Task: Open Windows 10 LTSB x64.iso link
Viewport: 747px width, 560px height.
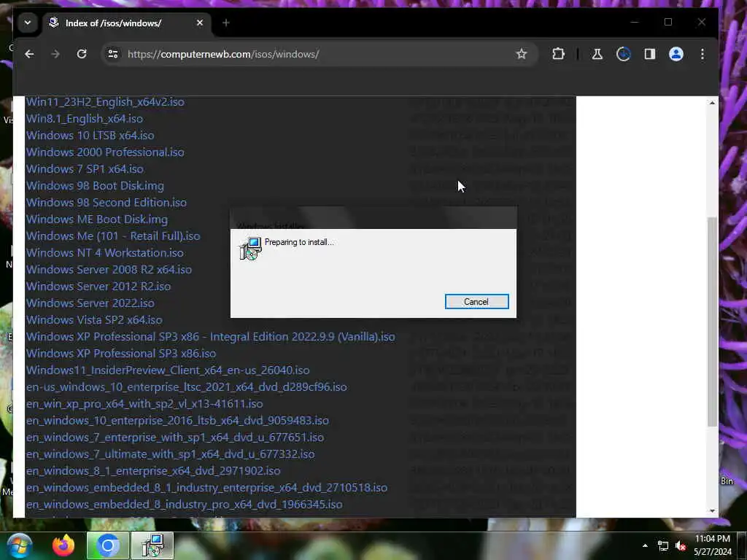Action: tap(90, 135)
